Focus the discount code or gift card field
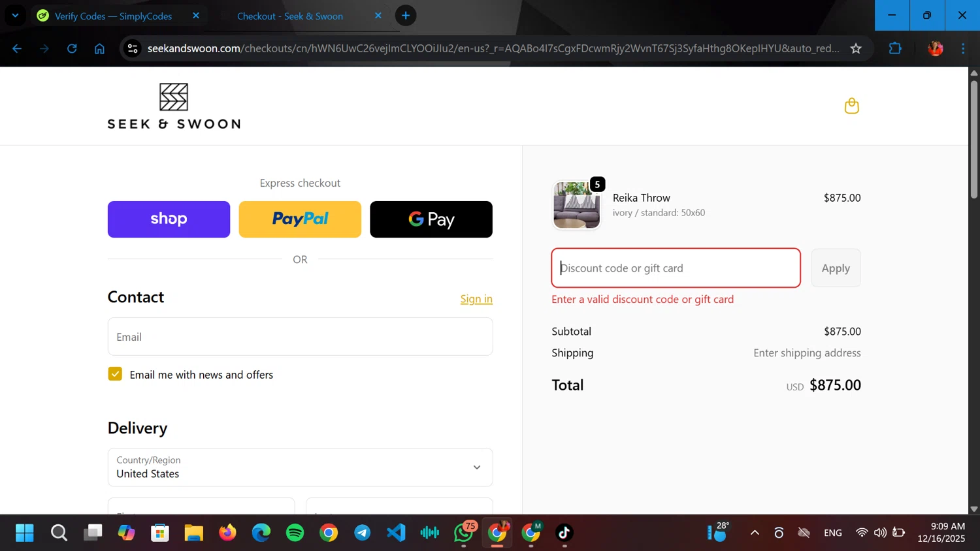This screenshot has width=980, height=551. [676, 268]
